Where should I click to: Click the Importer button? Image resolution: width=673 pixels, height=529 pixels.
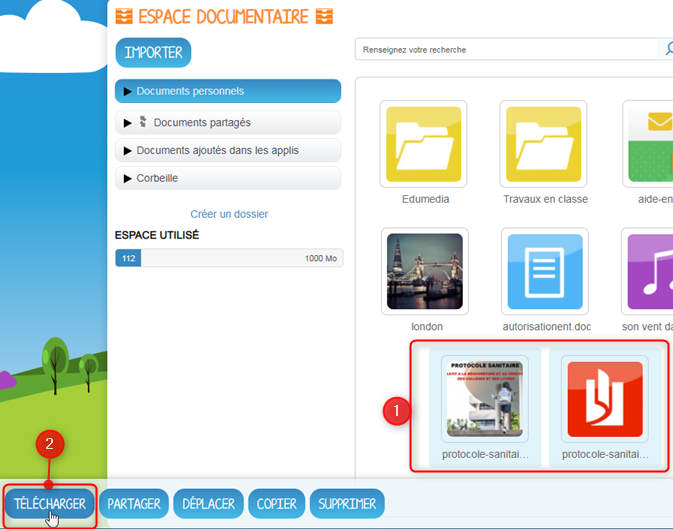pos(153,52)
